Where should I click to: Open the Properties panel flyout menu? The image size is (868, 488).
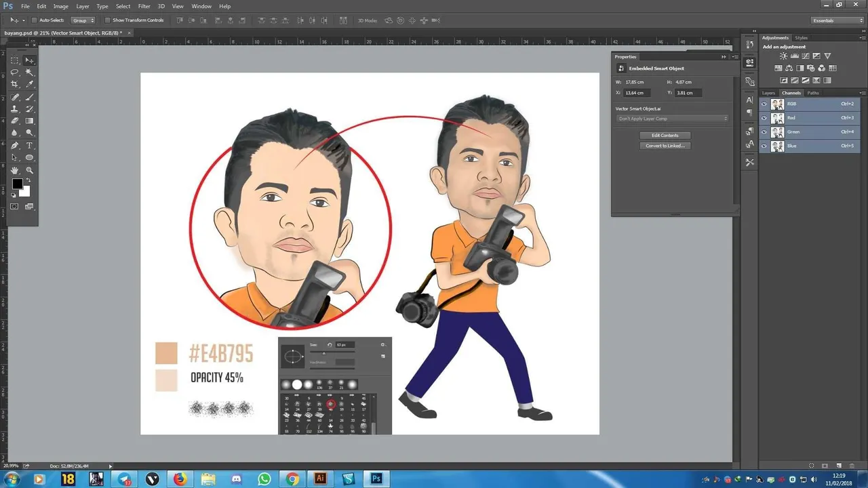click(735, 57)
